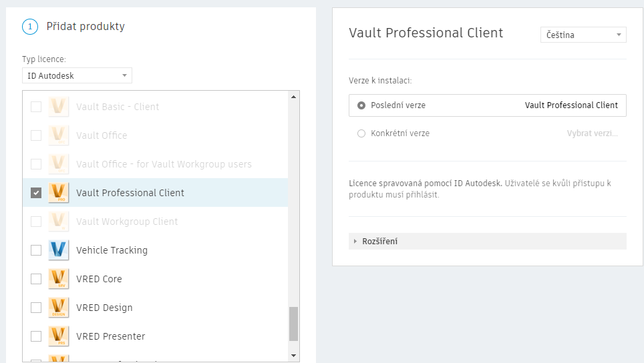The width and height of the screenshot is (644, 363).
Task: Enable the Vehicle Tracking checkbox
Action: tap(36, 250)
